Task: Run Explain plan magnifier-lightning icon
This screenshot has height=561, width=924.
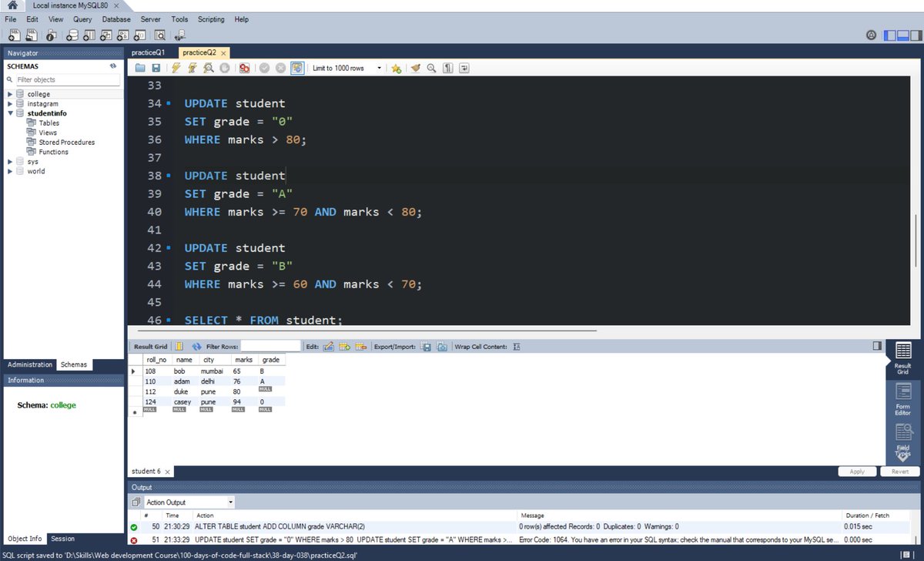Action: [209, 68]
